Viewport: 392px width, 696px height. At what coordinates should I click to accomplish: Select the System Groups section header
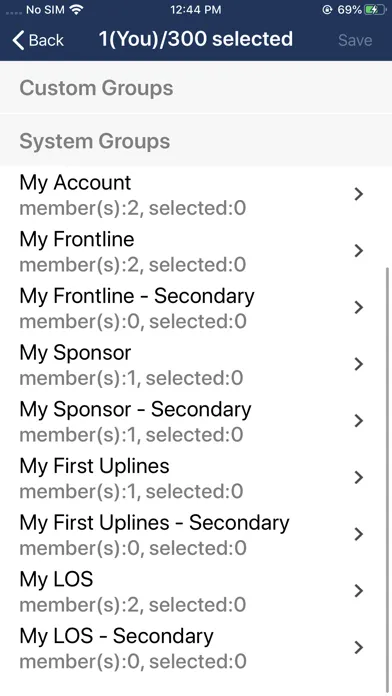point(196,141)
